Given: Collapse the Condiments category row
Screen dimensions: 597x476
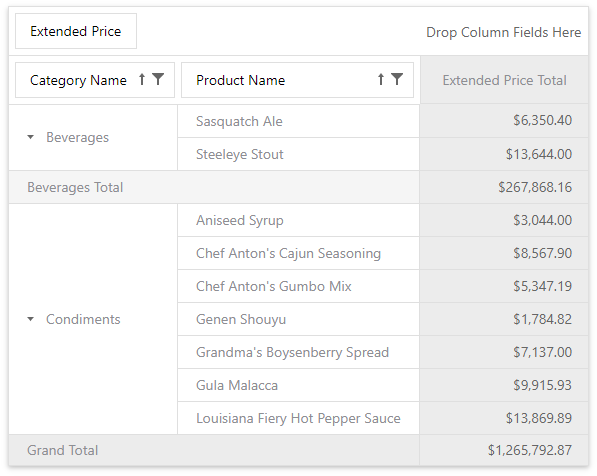Looking at the screenshot, I should [x=31, y=319].
